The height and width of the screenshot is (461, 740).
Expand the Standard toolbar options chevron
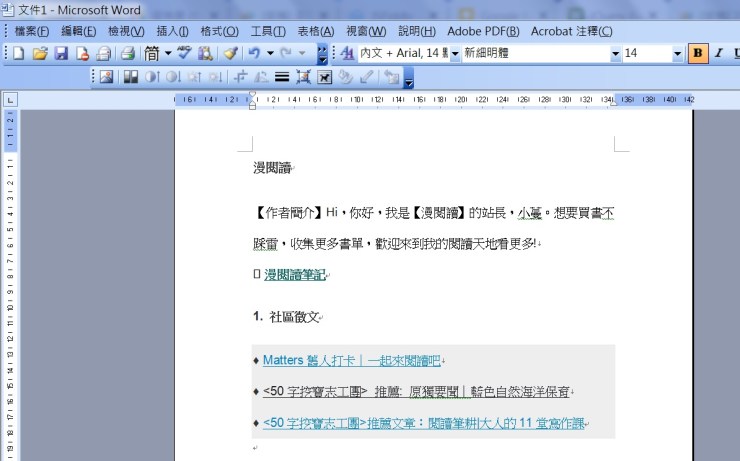coord(322,54)
